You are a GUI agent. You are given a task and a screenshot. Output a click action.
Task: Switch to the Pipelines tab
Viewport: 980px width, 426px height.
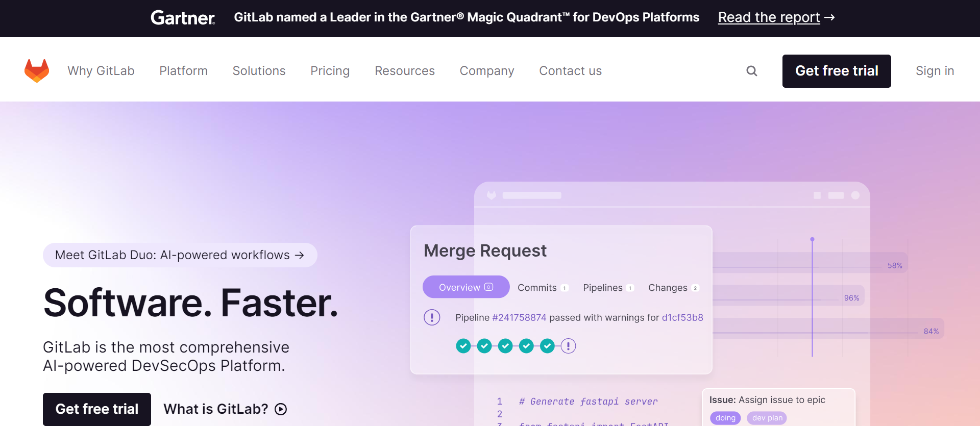coord(608,288)
